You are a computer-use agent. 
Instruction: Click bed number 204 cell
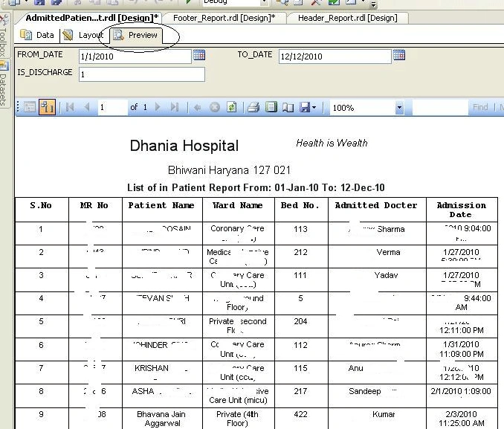301,326
